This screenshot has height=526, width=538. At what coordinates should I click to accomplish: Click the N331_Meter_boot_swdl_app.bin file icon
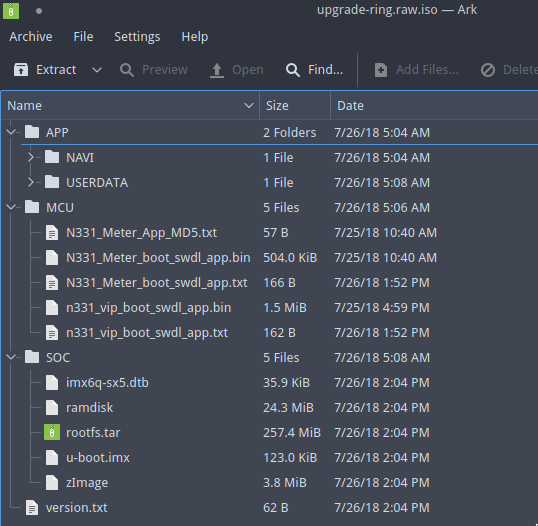(52, 258)
